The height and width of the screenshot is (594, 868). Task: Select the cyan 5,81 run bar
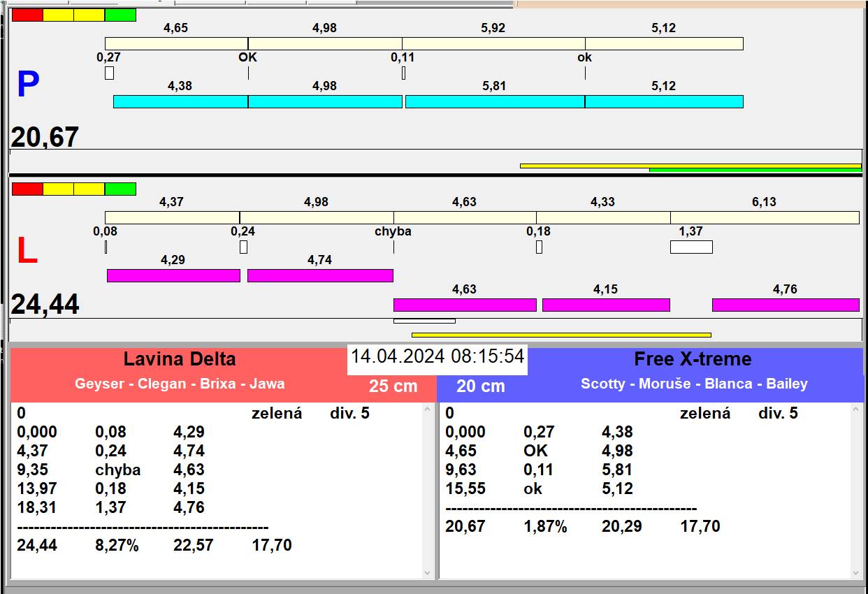(495, 101)
